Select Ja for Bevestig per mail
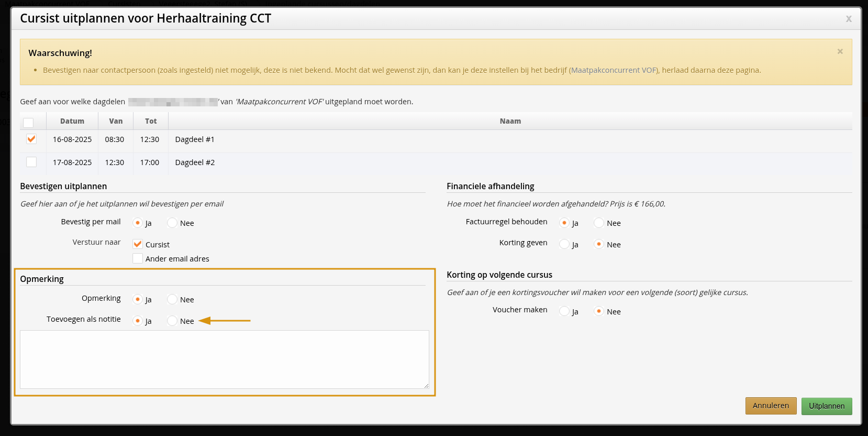Screen dimensions: 868x436 138,223
